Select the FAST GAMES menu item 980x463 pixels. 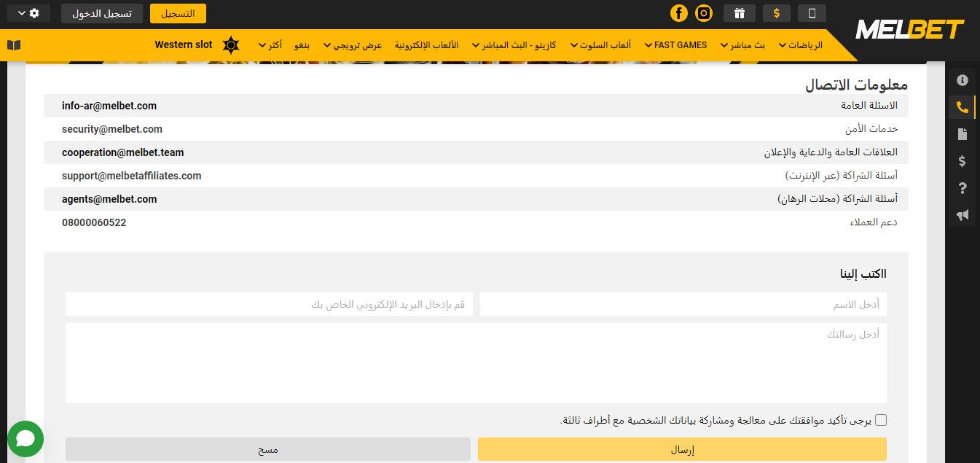pyautogui.click(x=675, y=44)
